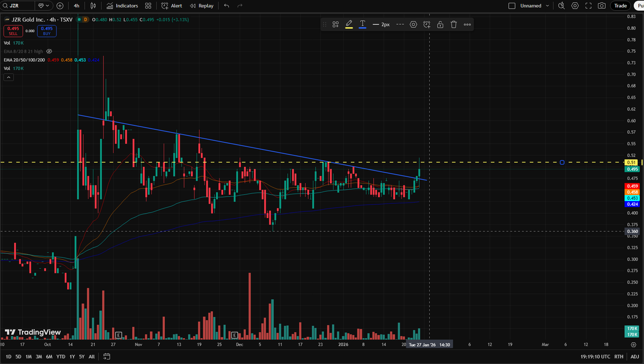This screenshot has width=644, height=364.
Task: Select the YTD time range
Action: (61, 356)
